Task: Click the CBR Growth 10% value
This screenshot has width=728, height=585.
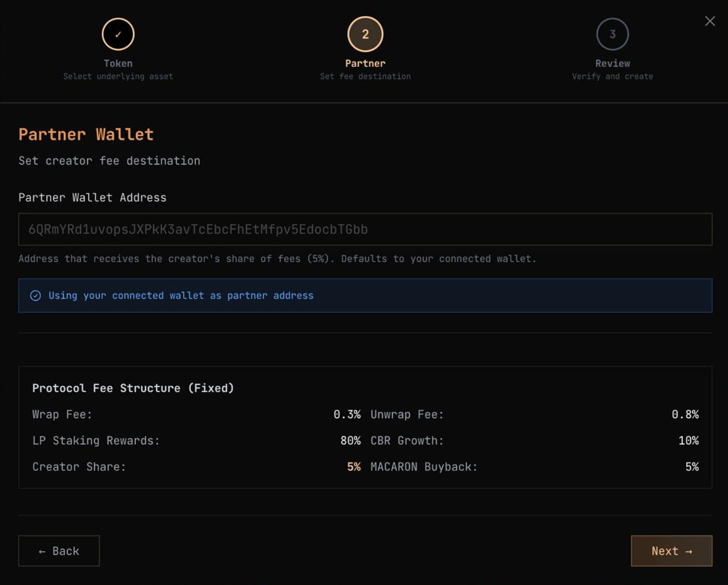Action: point(688,440)
